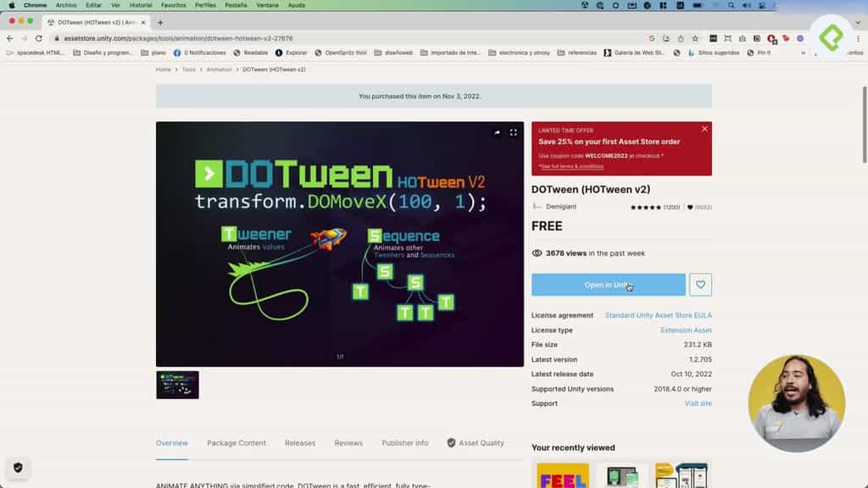The height and width of the screenshot is (488, 868).
Task: Expand the DOTween image to fullscreen
Action: tap(513, 132)
